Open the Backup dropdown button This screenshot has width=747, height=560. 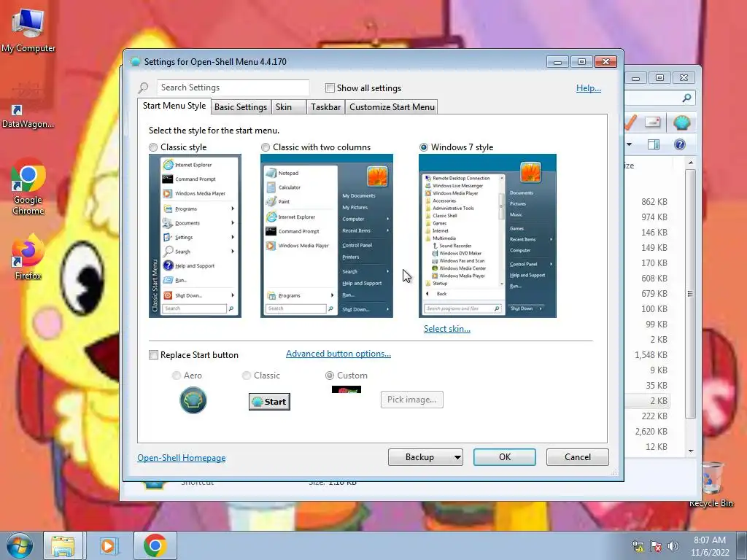coord(425,457)
